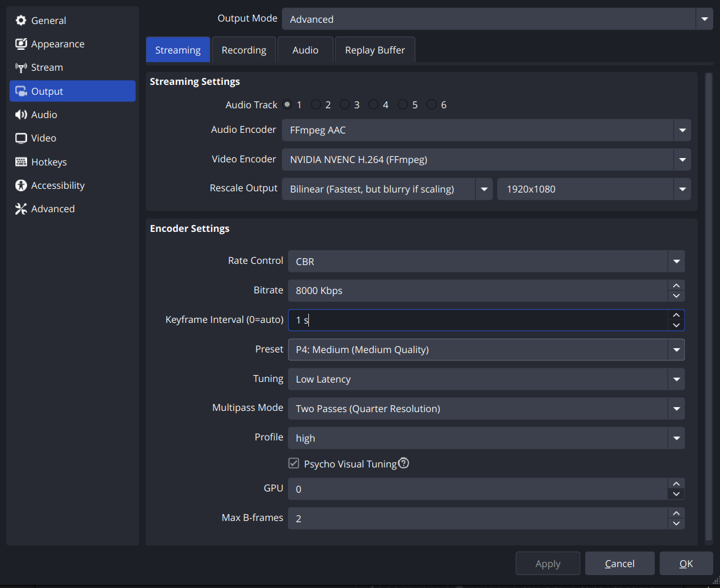720x588 pixels.
Task: Switch to the Replay Buffer tab
Action: 375,50
